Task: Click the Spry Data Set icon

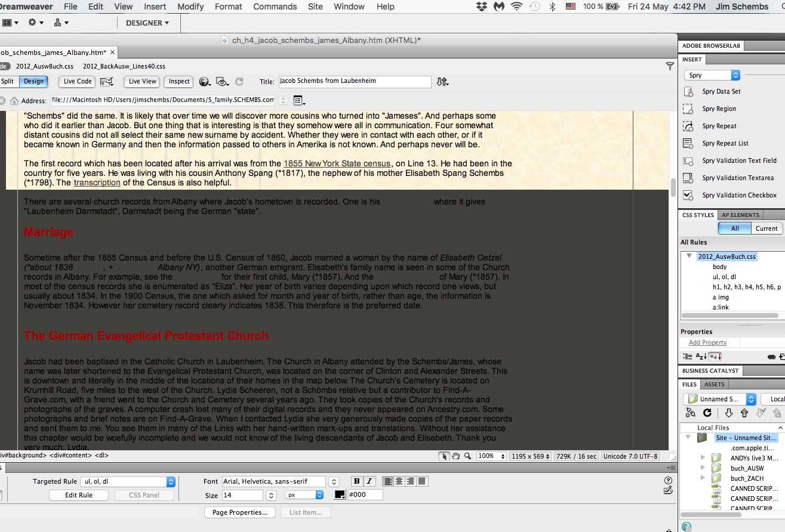Action: coord(688,92)
